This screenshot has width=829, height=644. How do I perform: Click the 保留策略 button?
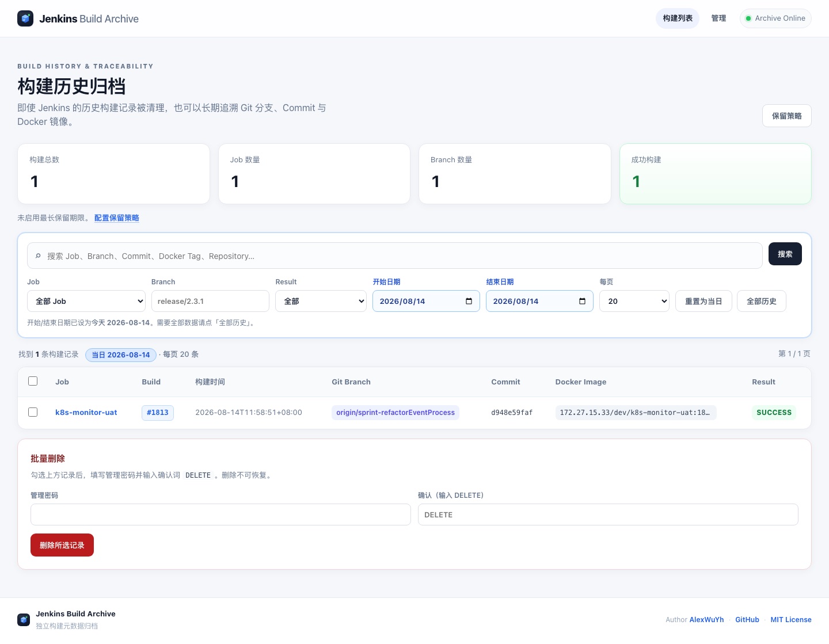coord(787,116)
